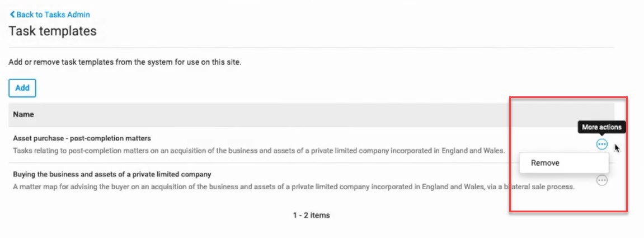Open More actions for Asset purchase template
Image resolution: width=644 pixels, height=238 pixels.
point(601,144)
